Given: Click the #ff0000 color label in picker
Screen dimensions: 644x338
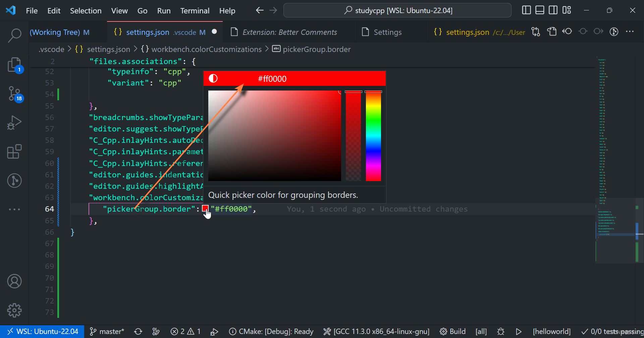Looking at the screenshot, I should (272, 79).
